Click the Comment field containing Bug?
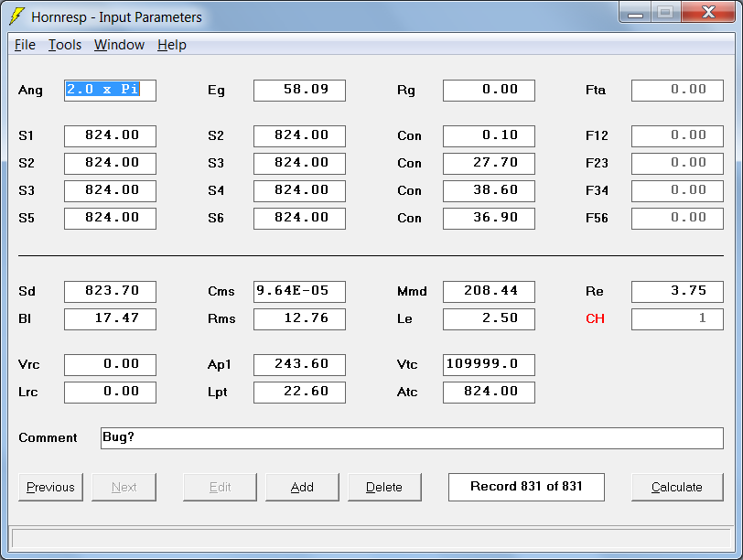Viewport: 743px width, 560px height. click(x=413, y=438)
